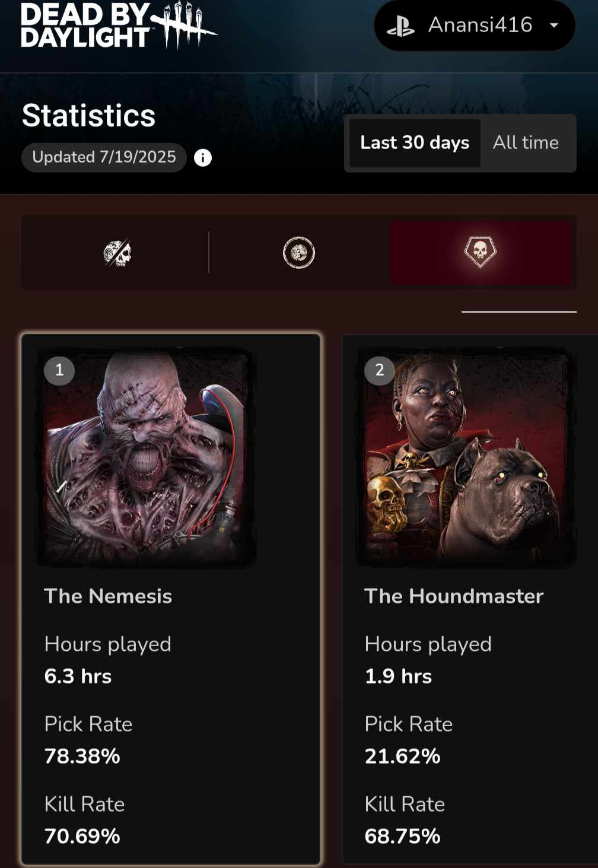The height and width of the screenshot is (868, 598).
Task: Click rank 2 badge on Houndmaster card
Action: click(x=380, y=370)
